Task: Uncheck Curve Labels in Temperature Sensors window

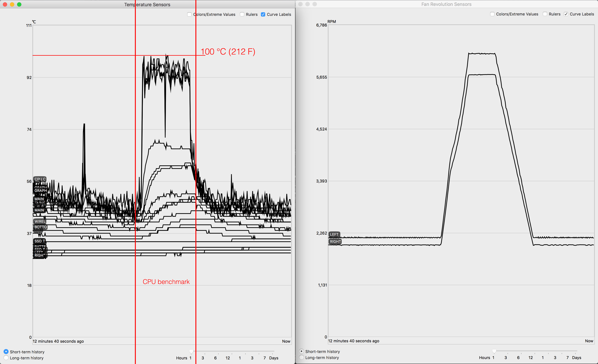Action: coord(263,14)
